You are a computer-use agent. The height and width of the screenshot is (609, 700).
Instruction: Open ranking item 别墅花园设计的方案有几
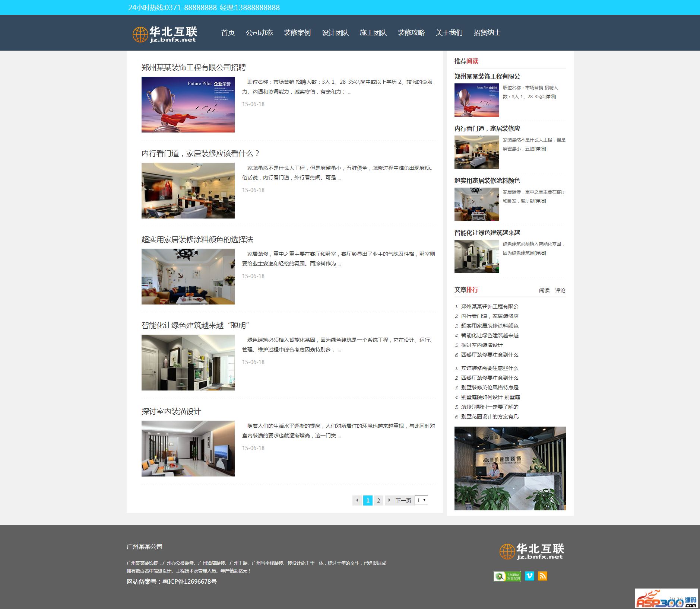point(490,417)
